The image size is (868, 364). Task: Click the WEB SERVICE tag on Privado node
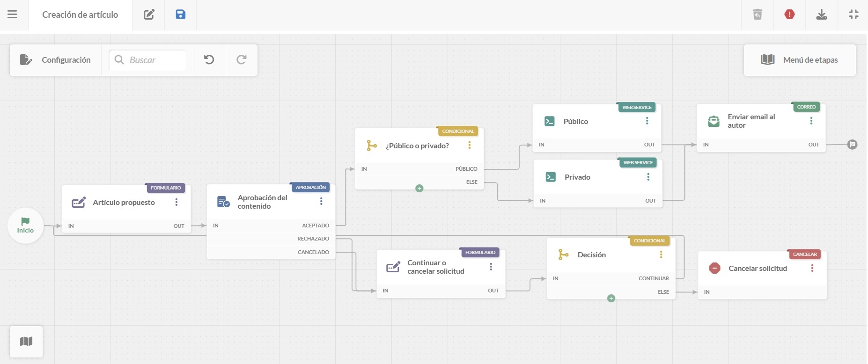[x=638, y=163]
